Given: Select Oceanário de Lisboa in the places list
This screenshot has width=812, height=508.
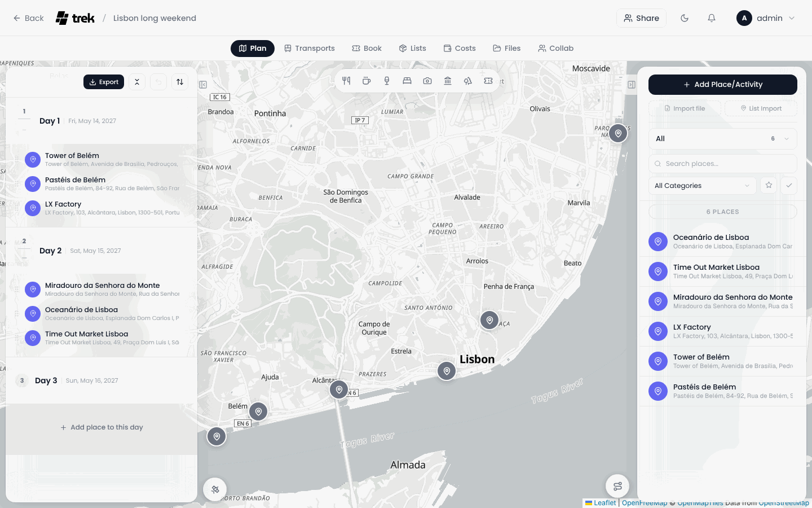Looking at the screenshot, I should pyautogui.click(x=723, y=242).
